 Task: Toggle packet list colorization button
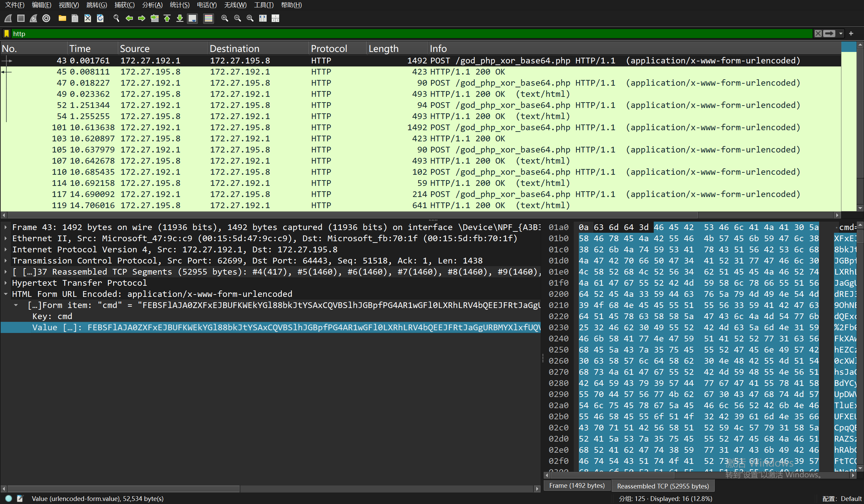[x=208, y=18]
